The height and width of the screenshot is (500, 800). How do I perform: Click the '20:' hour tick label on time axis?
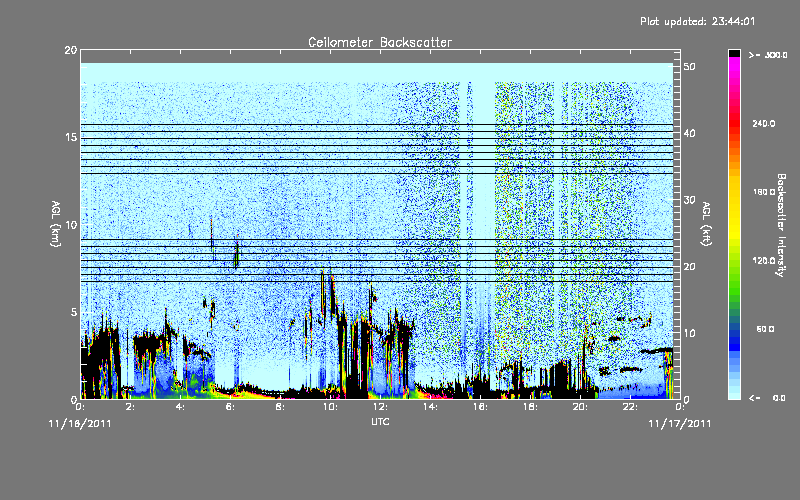point(580,407)
